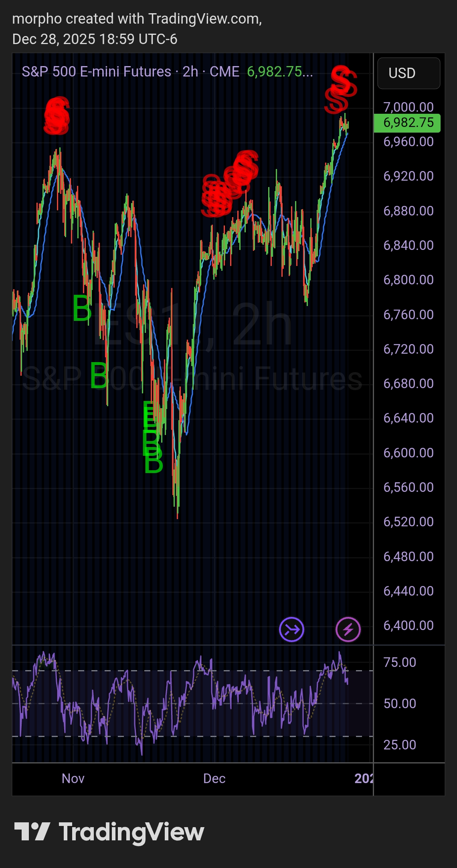Click the 6,960.00 price axis label
This screenshot has width=457, height=868.
[x=408, y=142]
